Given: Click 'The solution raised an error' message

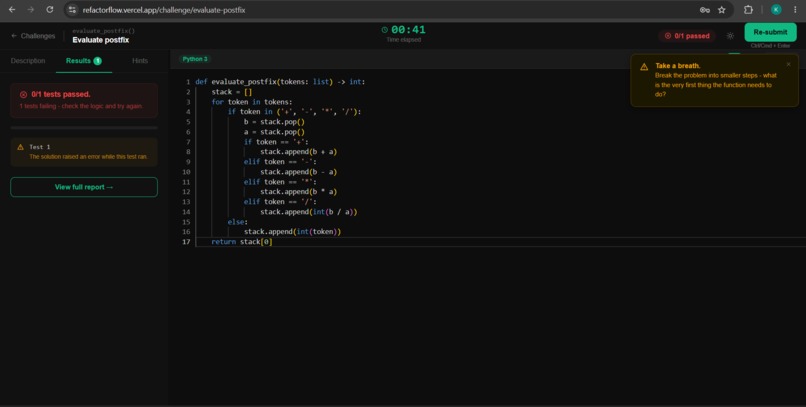Looking at the screenshot, I should click(x=88, y=157).
